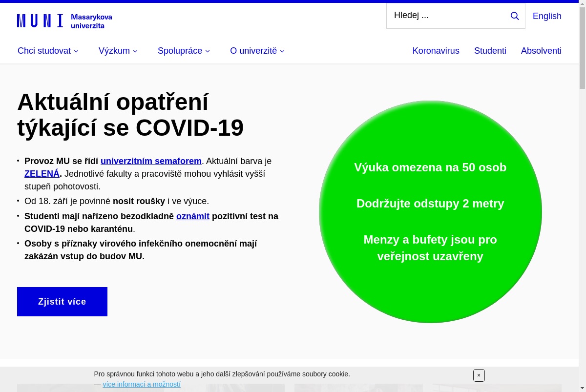Screen dimensions: 586x392
Task: Click the ZELENÁ link
Action: pyautogui.click(x=42, y=174)
